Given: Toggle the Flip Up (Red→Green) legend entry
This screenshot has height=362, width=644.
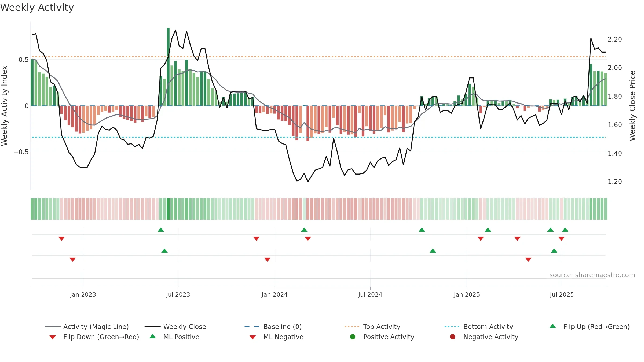Looking at the screenshot, I should click(x=590, y=327).
